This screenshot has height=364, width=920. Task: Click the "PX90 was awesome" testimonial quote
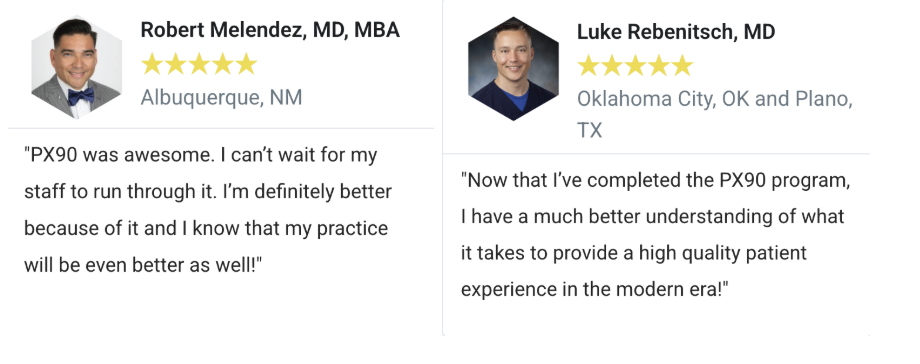[208, 210]
